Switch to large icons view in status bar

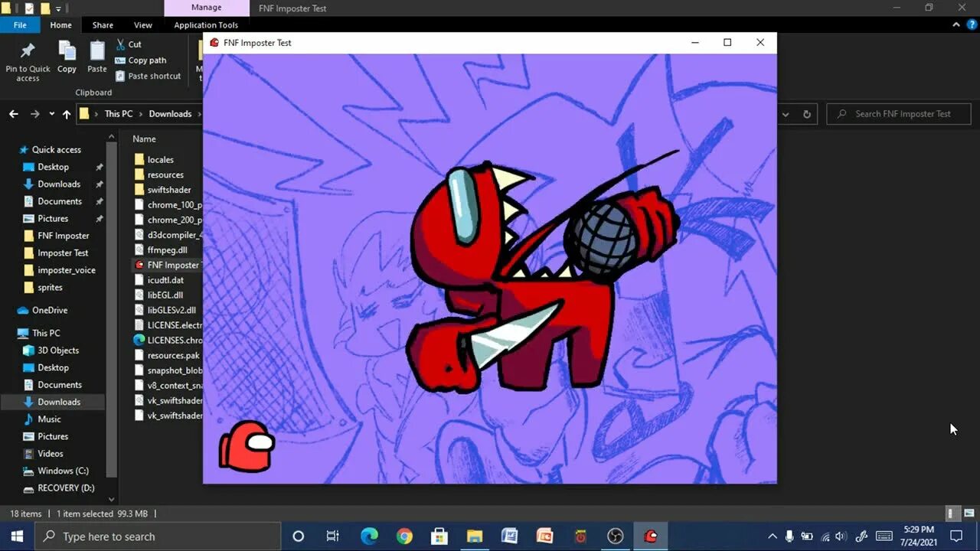click(x=969, y=514)
